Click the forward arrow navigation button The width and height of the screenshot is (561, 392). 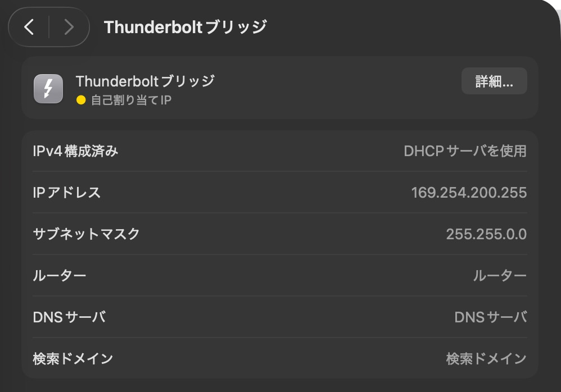[x=69, y=26]
